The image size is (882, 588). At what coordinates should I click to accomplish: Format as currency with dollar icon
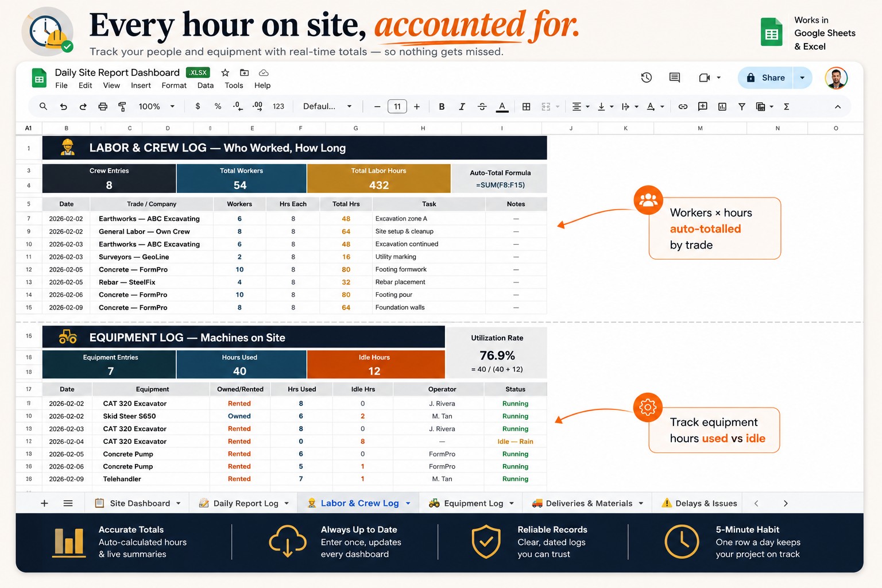point(198,106)
